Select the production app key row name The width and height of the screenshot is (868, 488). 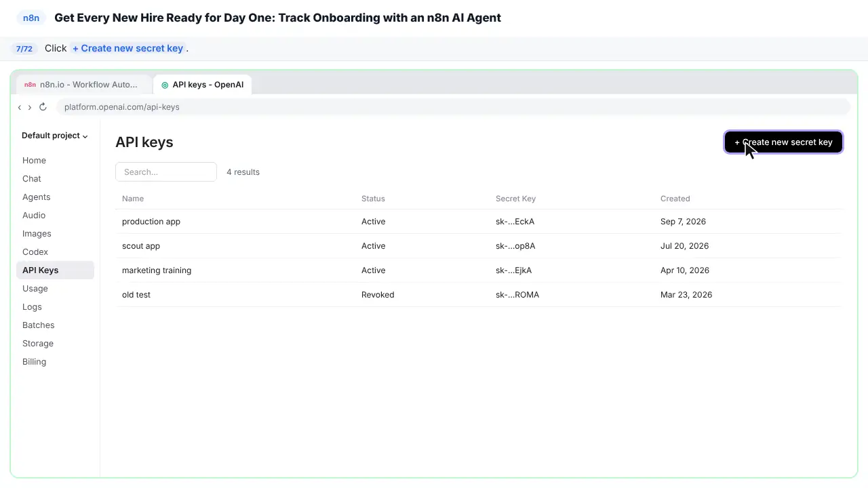[151, 222]
